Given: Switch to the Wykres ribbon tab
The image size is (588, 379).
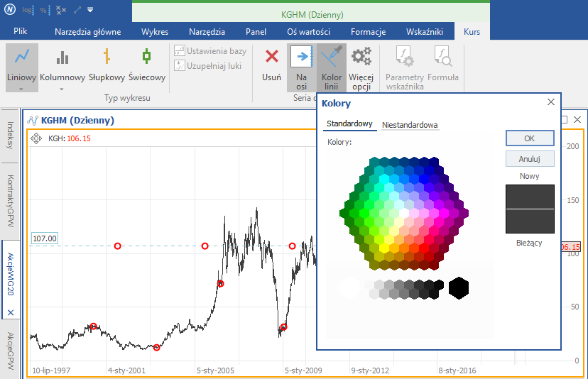Looking at the screenshot, I should pyautogui.click(x=155, y=32).
